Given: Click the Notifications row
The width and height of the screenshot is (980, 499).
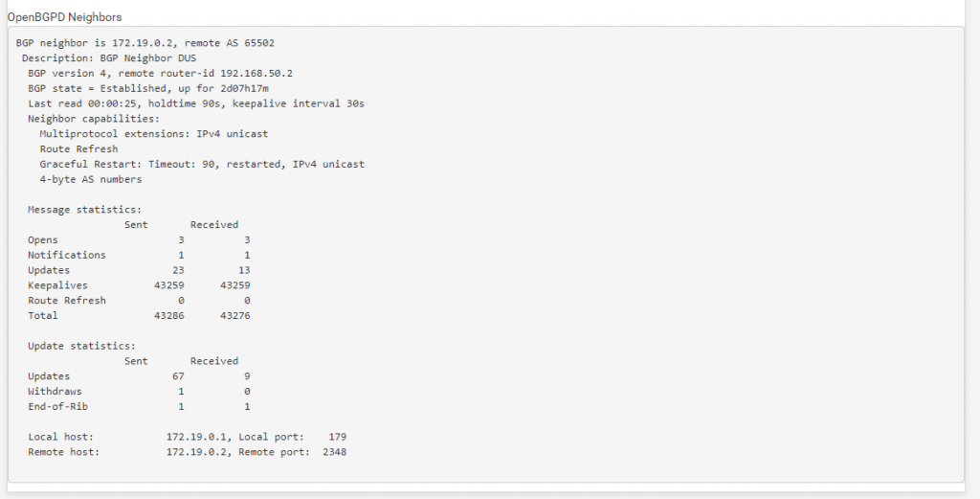Looking at the screenshot, I should [x=139, y=255].
